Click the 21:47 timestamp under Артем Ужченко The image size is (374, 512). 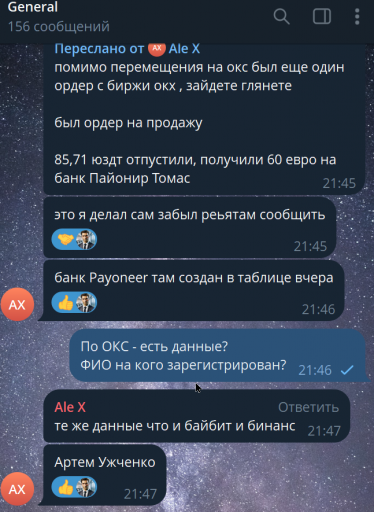coord(140,494)
